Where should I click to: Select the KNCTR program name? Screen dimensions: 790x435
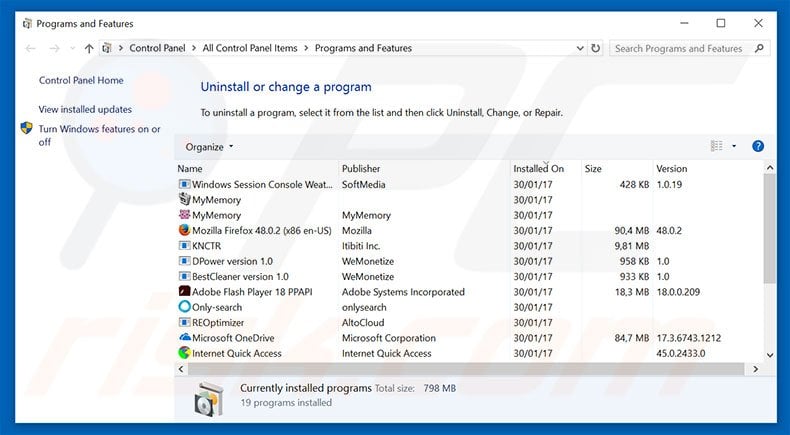pos(207,246)
